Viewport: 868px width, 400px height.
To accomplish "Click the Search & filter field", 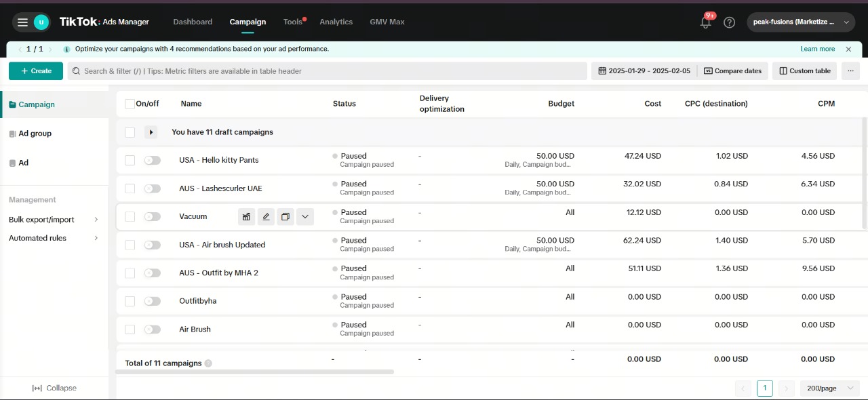I will click(327, 71).
